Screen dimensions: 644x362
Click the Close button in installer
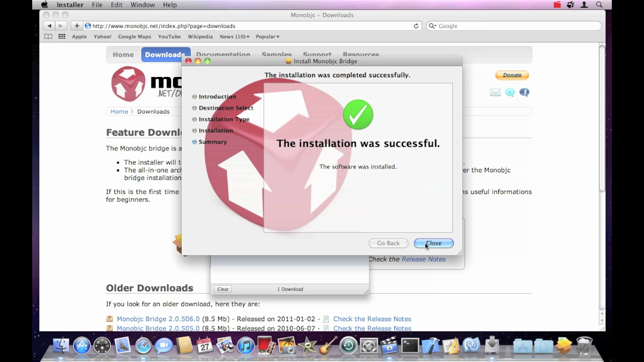pos(433,243)
